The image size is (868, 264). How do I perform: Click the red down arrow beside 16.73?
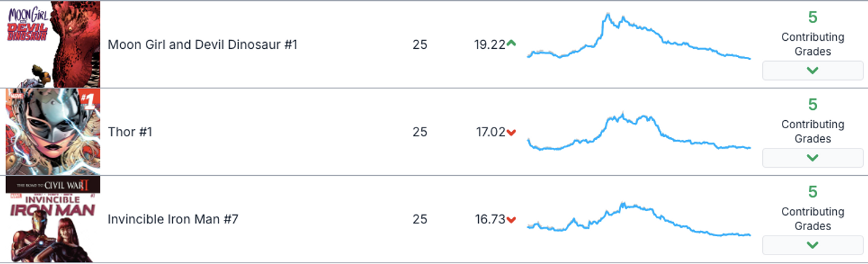point(511,220)
